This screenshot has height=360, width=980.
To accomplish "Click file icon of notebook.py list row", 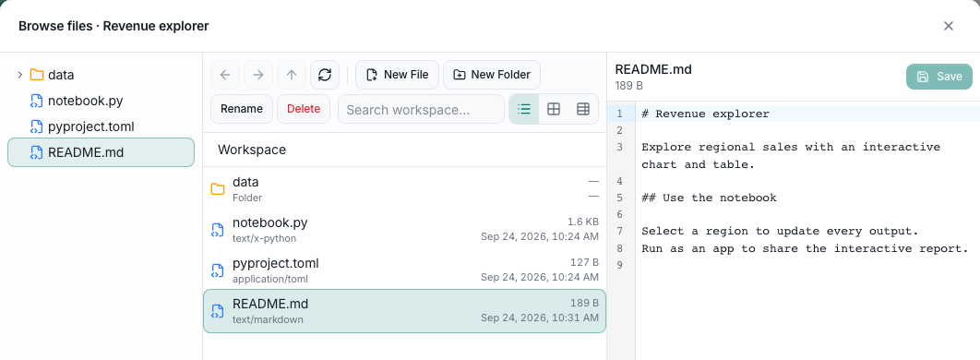I will 218,230.
